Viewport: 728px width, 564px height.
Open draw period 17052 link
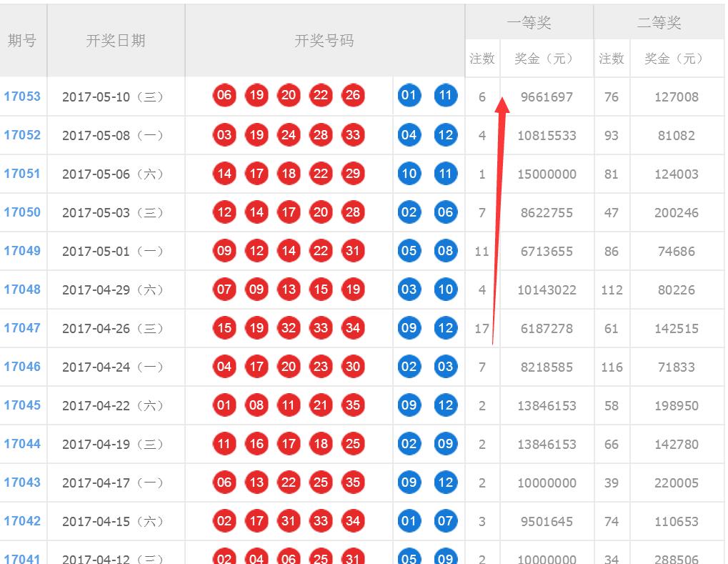click(x=22, y=134)
